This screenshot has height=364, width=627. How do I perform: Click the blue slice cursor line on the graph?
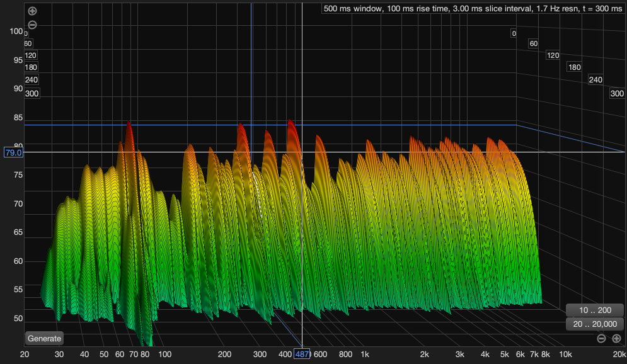point(251,76)
